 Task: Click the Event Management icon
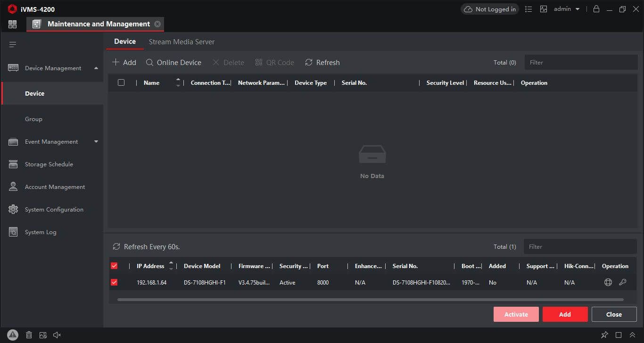point(13,142)
